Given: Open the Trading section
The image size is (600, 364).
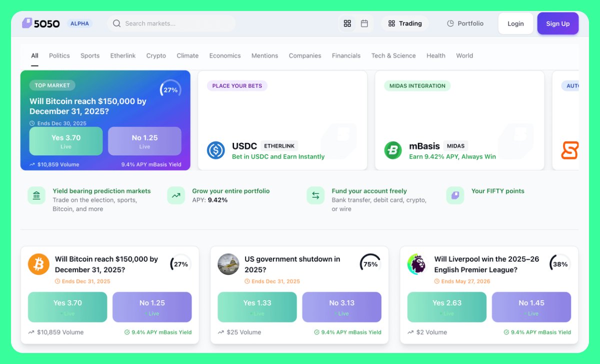Looking at the screenshot, I should [405, 23].
